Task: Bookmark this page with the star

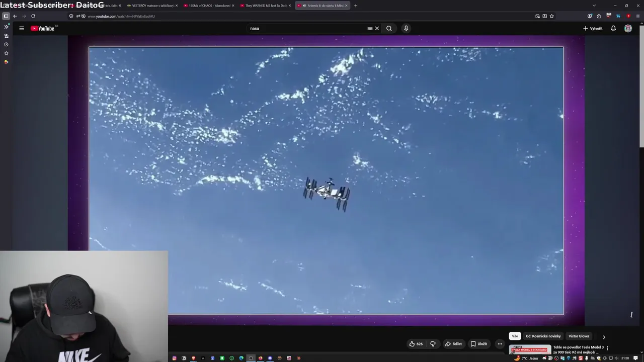Action: 551,16
